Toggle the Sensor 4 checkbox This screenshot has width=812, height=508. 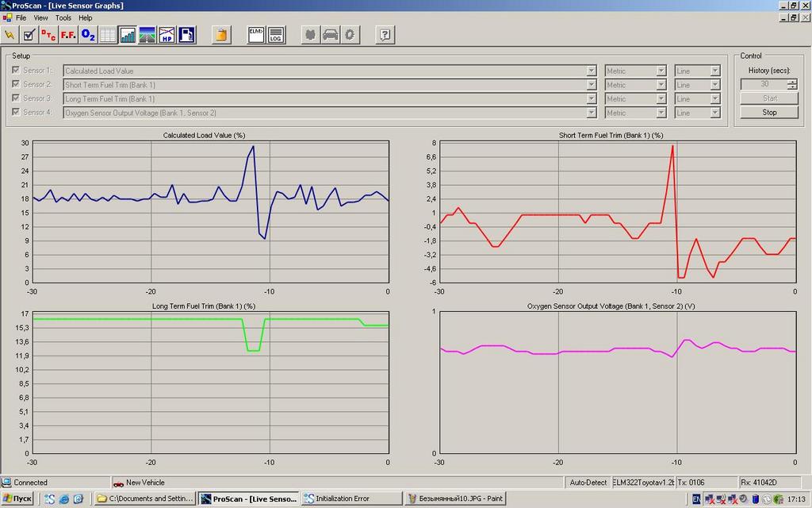[17, 113]
